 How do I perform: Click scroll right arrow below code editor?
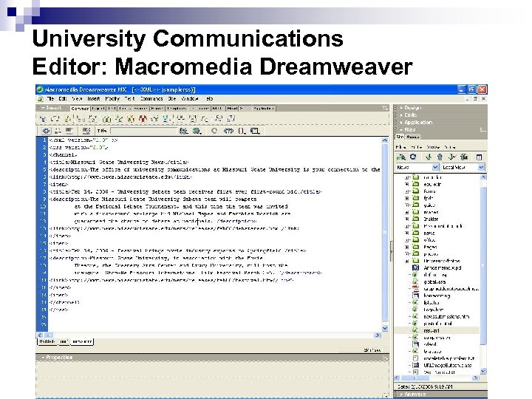(378, 335)
